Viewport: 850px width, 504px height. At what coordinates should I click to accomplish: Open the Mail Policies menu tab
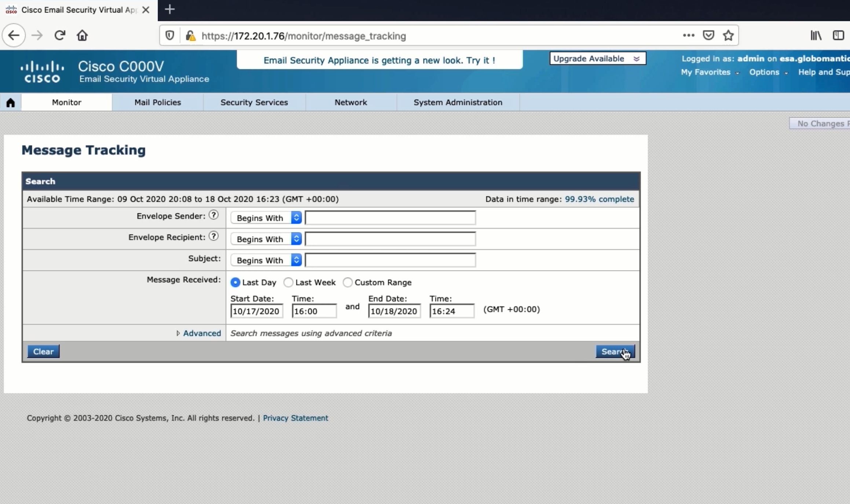point(158,102)
